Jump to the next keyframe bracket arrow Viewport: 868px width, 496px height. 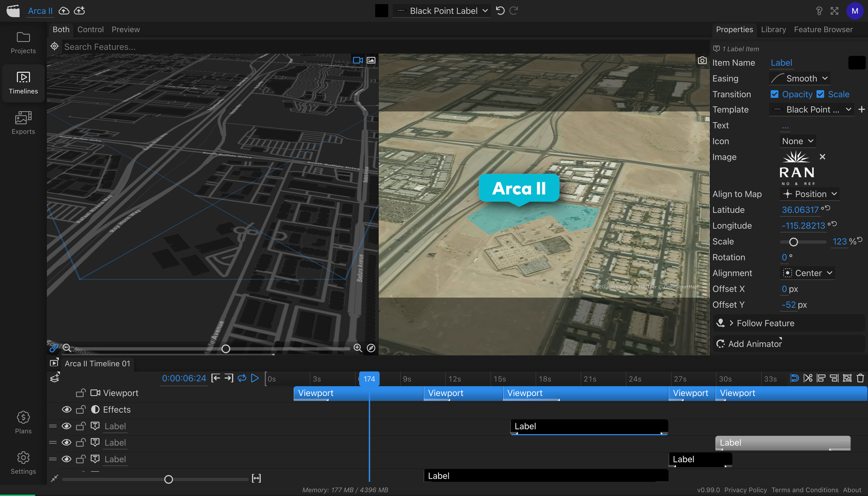pyautogui.click(x=228, y=378)
